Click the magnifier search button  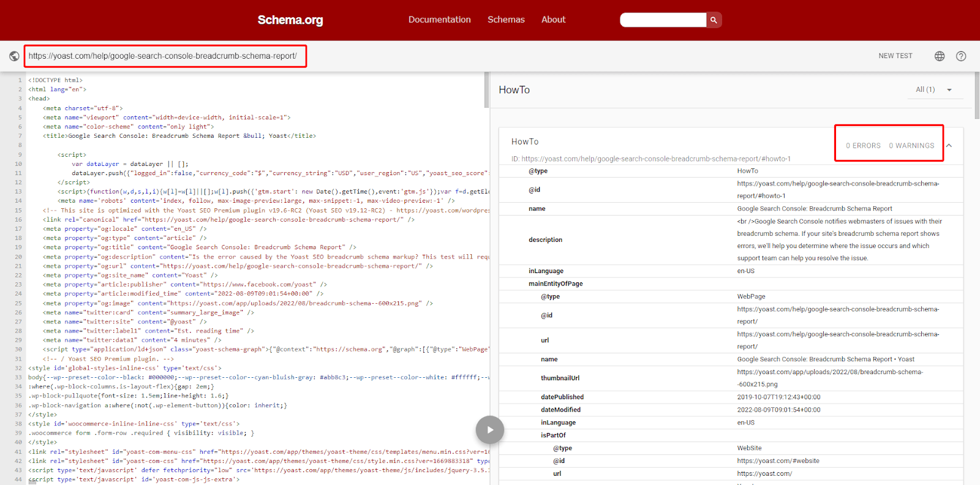click(x=714, y=20)
